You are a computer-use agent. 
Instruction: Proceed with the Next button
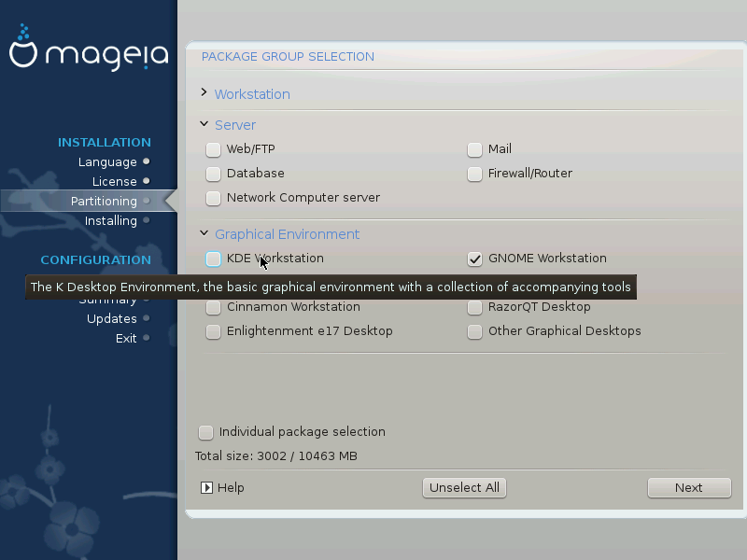689,487
